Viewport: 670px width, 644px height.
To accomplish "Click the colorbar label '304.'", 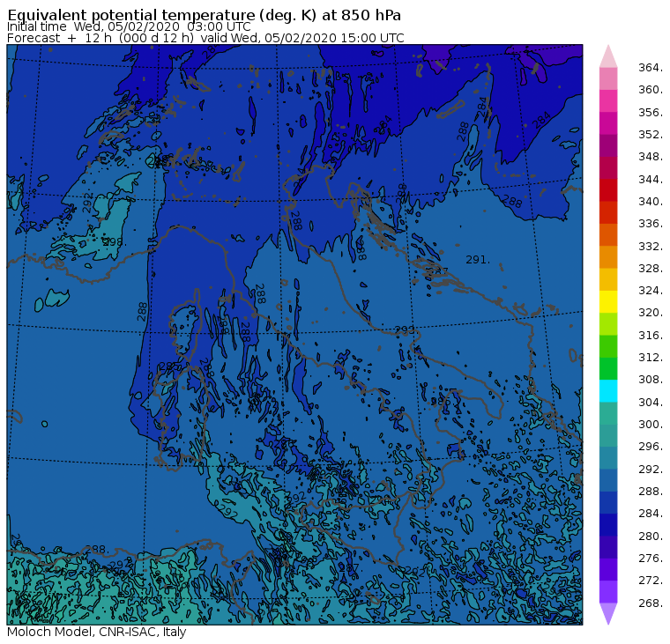I will point(651,403).
